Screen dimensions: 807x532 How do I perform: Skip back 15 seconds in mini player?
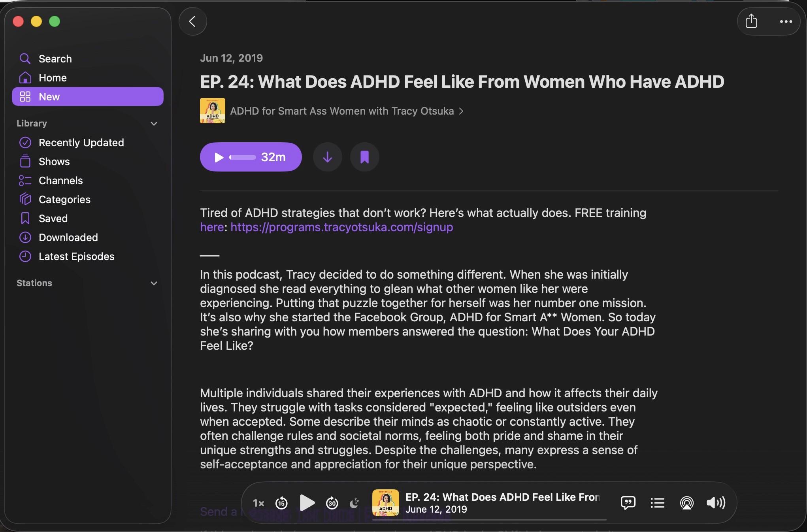[x=281, y=503]
